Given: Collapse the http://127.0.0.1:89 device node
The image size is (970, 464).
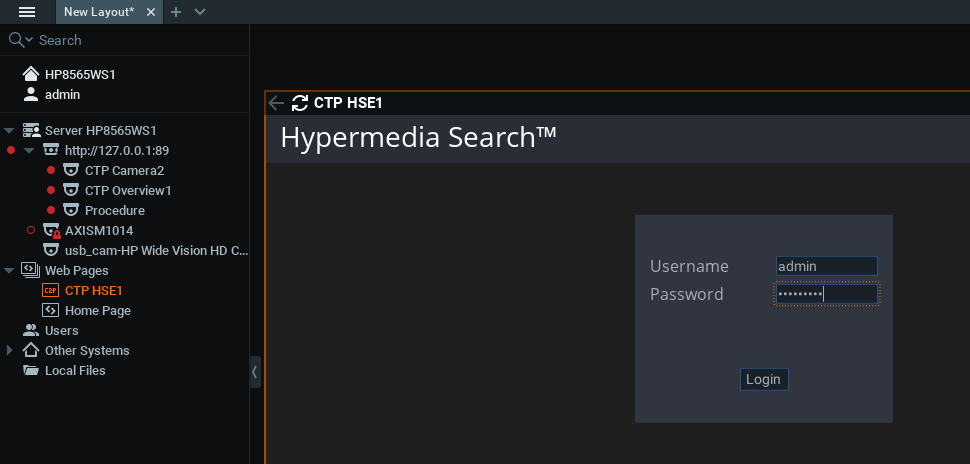Looking at the screenshot, I should [x=29, y=150].
